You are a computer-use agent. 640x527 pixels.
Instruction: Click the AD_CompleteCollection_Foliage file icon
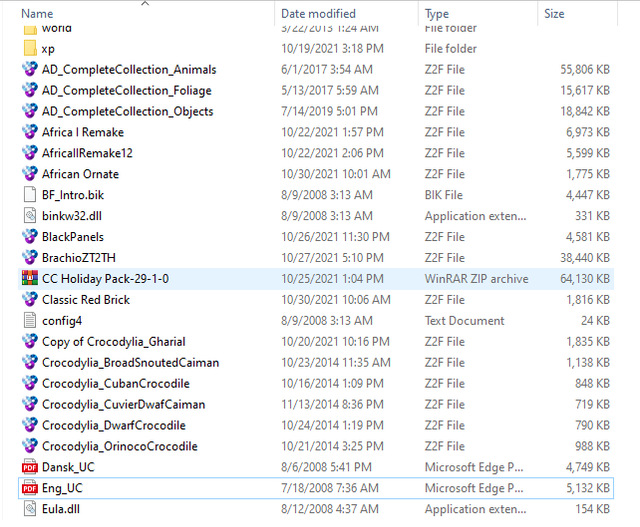point(30,90)
